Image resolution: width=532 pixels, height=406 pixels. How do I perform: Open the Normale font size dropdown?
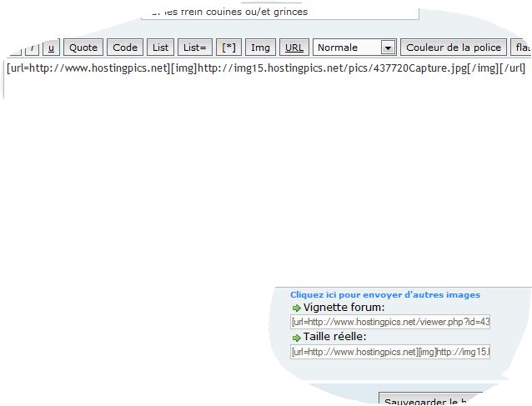click(x=354, y=48)
